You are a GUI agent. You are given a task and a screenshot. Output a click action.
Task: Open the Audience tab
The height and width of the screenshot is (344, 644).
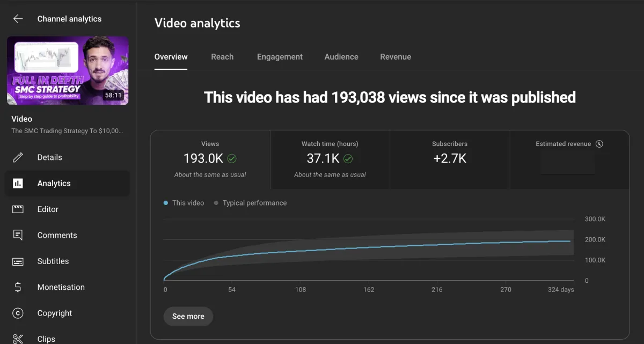tap(341, 57)
